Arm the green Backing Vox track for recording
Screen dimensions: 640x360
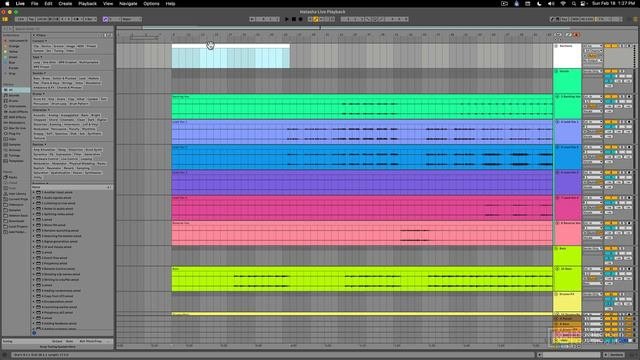(629, 97)
